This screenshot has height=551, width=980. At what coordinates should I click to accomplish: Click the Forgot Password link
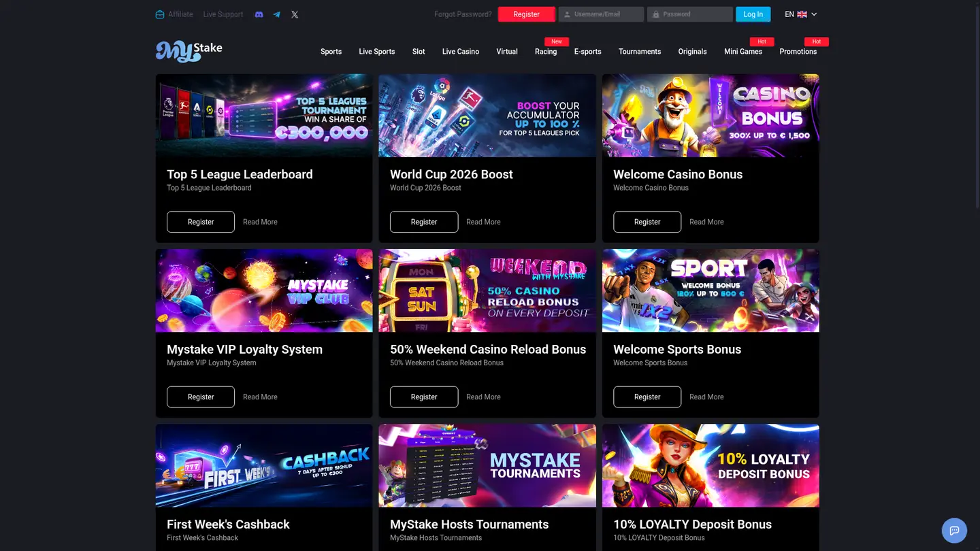[463, 14]
